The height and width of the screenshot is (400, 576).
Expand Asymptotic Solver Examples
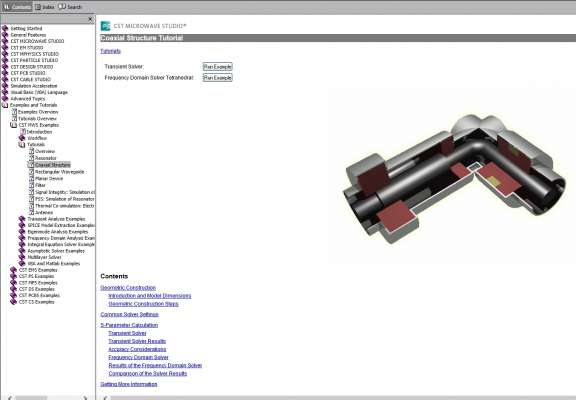point(22,251)
